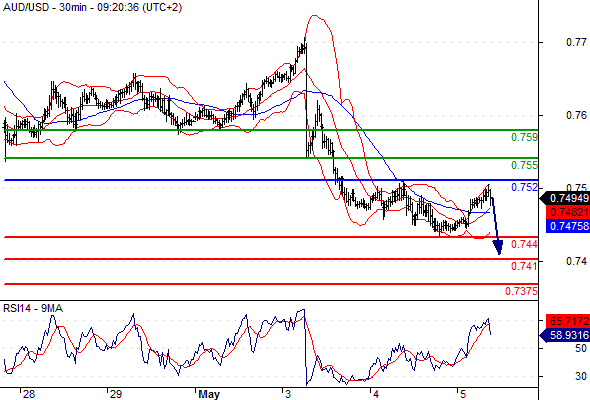Click the green 0.755 resistance label
Image resolution: width=590 pixels, height=400 pixels.
click(x=524, y=165)
